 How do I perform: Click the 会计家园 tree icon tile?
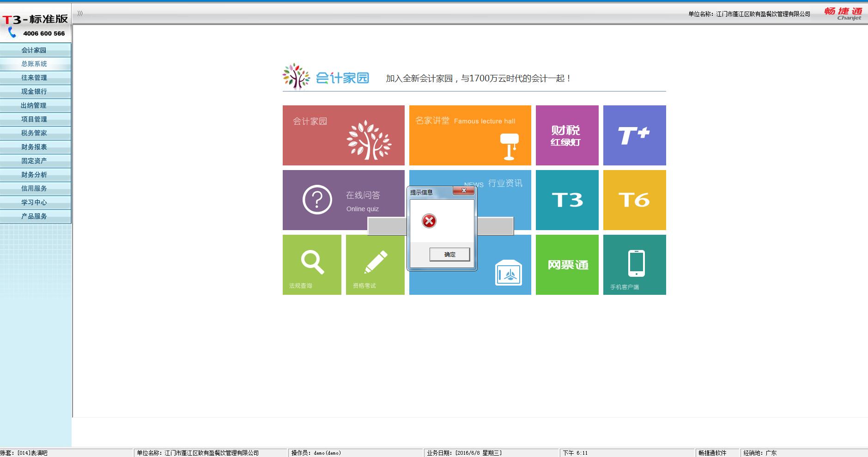tap(343, 135)
